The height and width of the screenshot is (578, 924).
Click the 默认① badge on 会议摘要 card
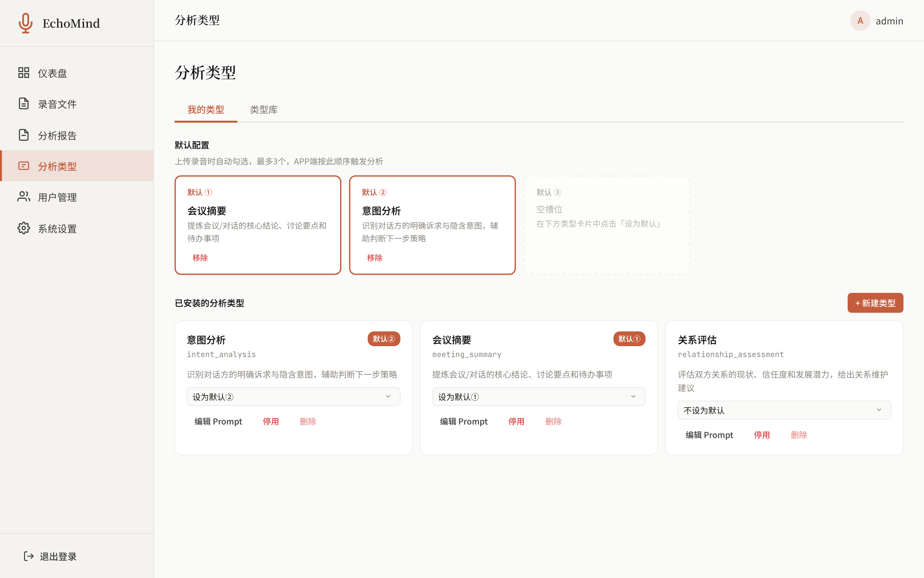629,339
